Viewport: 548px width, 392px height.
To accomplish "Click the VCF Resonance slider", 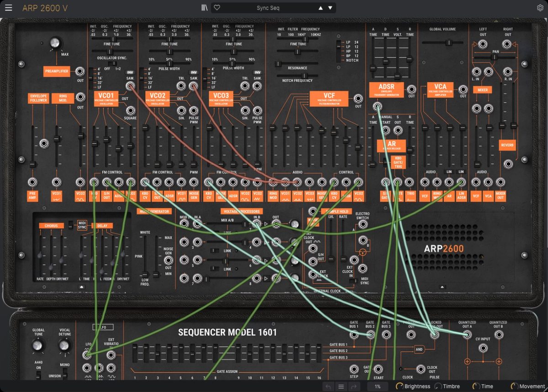I will pyautogui.click(x=297, y=63).
